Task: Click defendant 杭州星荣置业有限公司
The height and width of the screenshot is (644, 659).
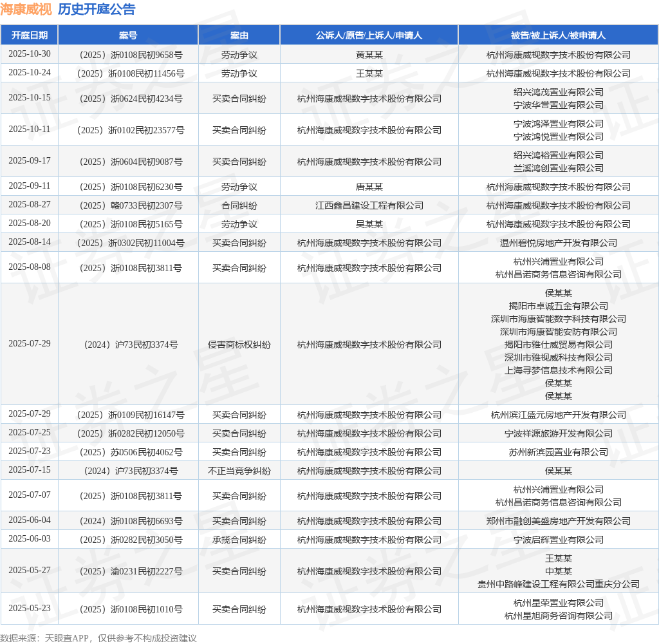Action: click(558, 603)
